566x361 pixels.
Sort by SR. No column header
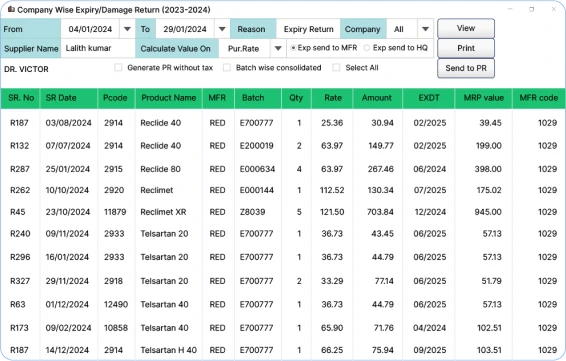[x=21, y=98]
